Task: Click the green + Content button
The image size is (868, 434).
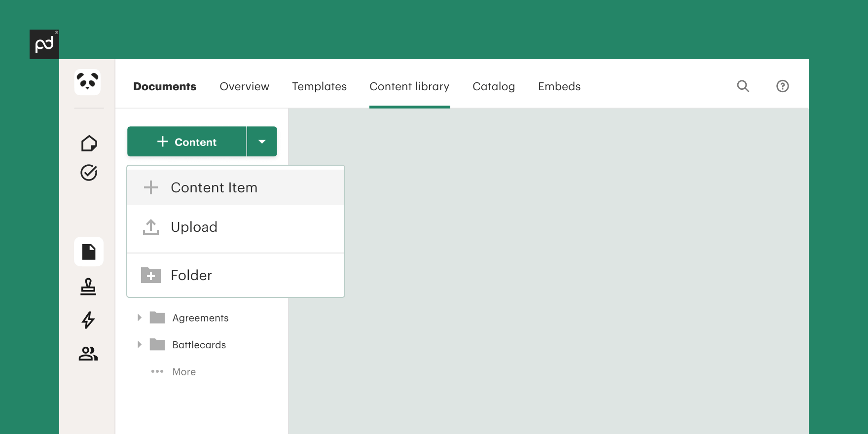Action: click(187, 142)
